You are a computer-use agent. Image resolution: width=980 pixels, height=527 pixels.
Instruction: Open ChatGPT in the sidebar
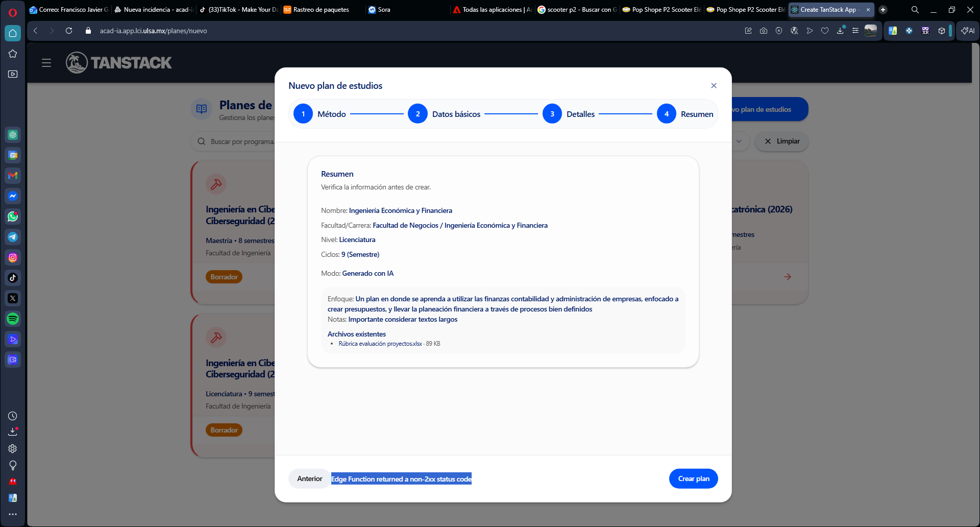(13, 135)
